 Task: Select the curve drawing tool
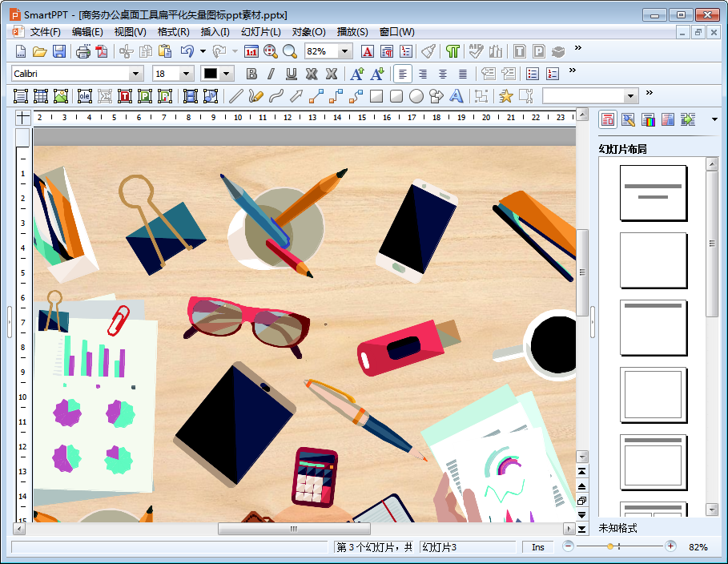click(276, 96)
